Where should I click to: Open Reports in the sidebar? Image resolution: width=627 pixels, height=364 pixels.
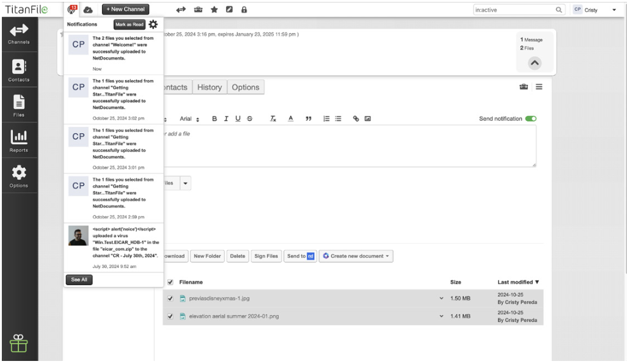[x=19, y=141]
